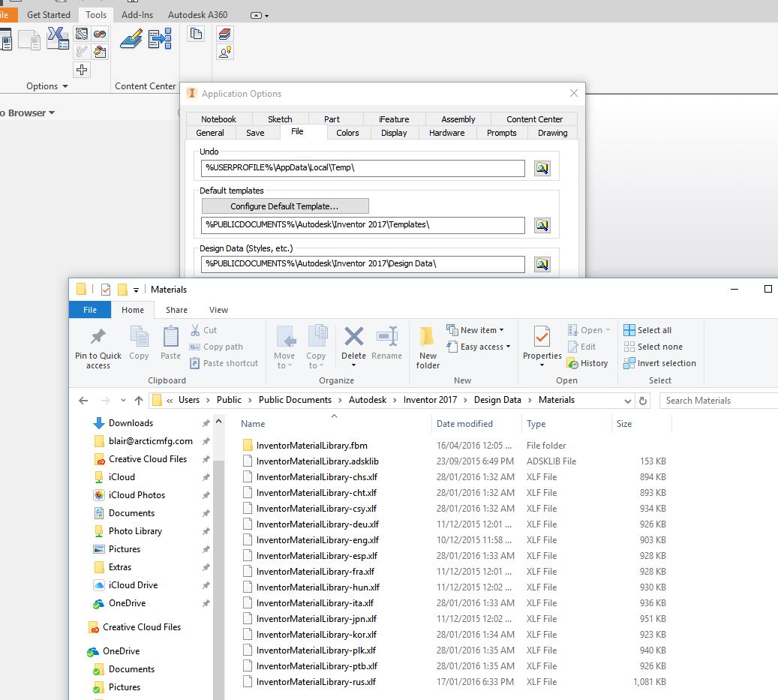Open the Add-Ins ribbon tab
The height and width of the screenshot is (700, 778).
[x=137, y=15]
